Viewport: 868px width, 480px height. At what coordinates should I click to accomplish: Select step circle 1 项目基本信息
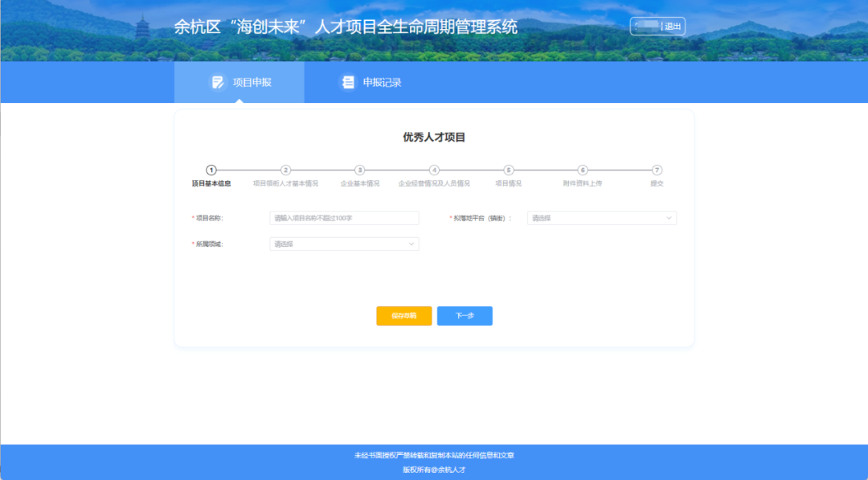point(211,170)
